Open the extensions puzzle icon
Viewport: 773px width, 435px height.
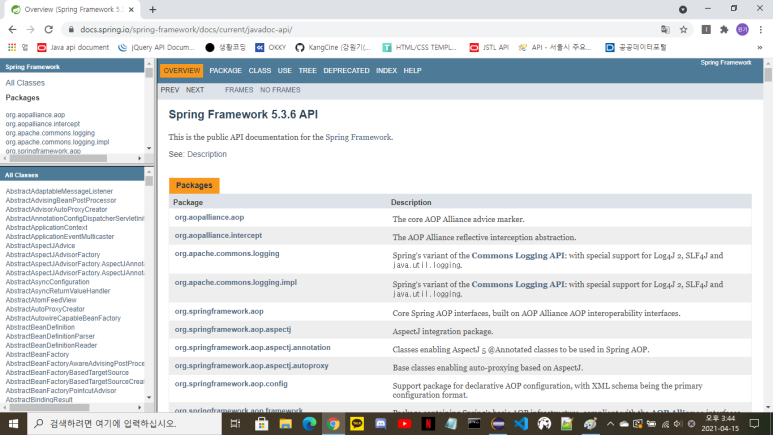(x=724, y=30)
